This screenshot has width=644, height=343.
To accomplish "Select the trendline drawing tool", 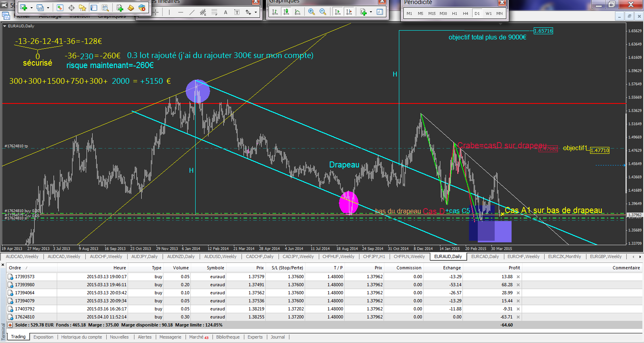I will pos(192,12).
